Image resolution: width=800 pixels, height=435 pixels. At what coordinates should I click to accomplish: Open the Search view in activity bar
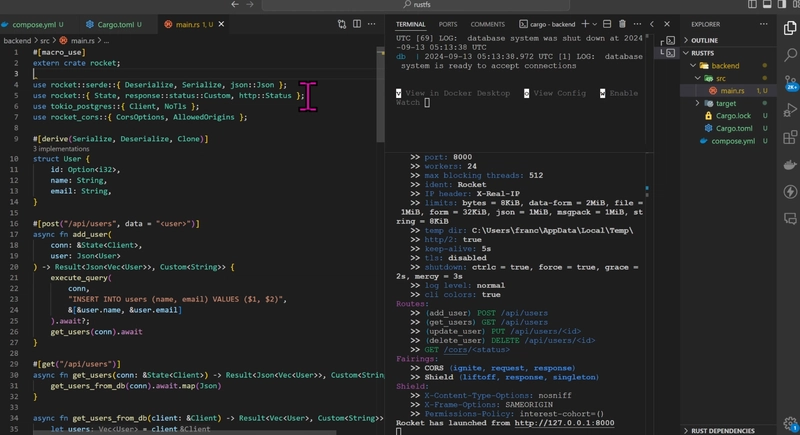pyautogui.click(x=790, y=55)
